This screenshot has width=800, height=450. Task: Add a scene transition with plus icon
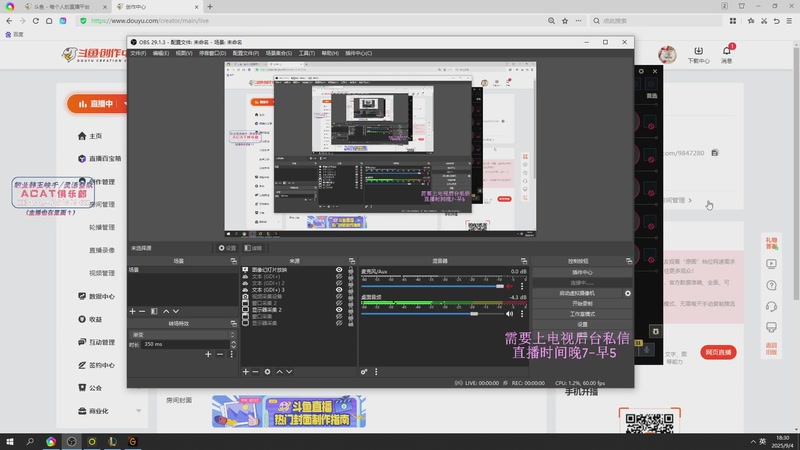(208, 354)
